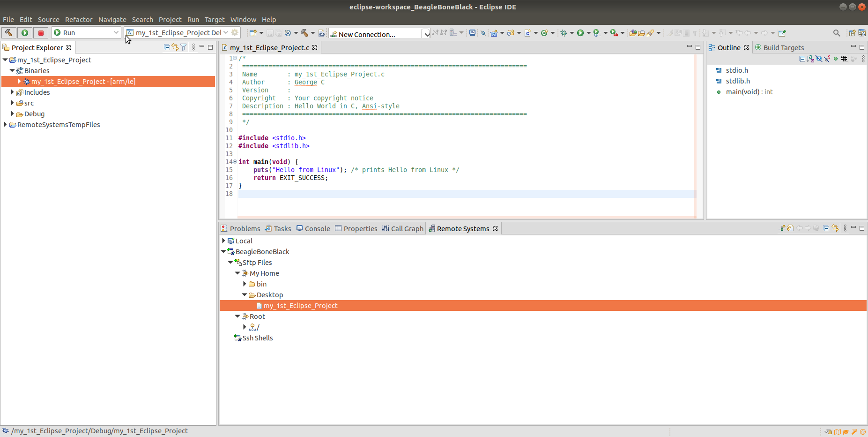The height and width of the screenshot is (437, 868).
Task: Start debugging with the Debug bug icon
Action: [564, 33]
